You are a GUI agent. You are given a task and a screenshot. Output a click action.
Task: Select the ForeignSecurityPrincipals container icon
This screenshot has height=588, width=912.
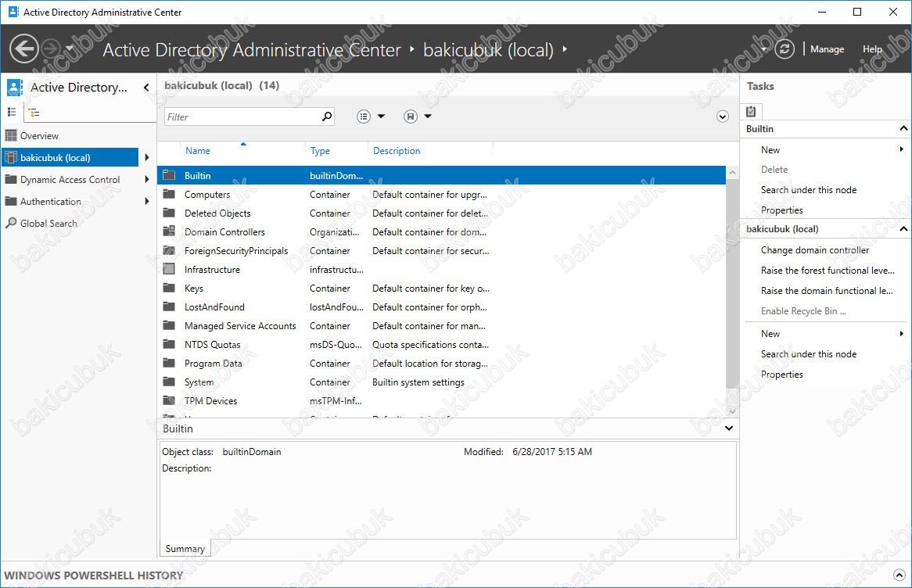click(169, 251)
